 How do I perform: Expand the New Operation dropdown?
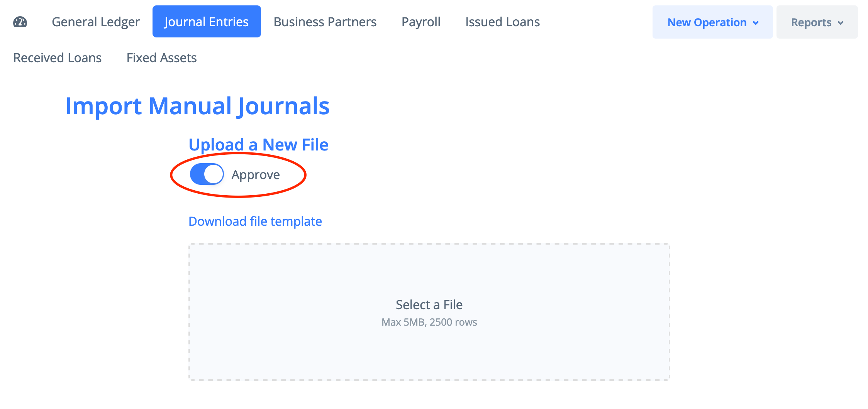click(712, 22)
